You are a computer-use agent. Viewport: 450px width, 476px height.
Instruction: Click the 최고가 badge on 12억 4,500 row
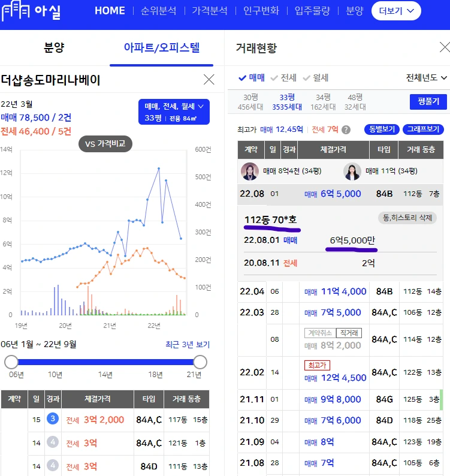pyautogui.click(x=317, y=365)
